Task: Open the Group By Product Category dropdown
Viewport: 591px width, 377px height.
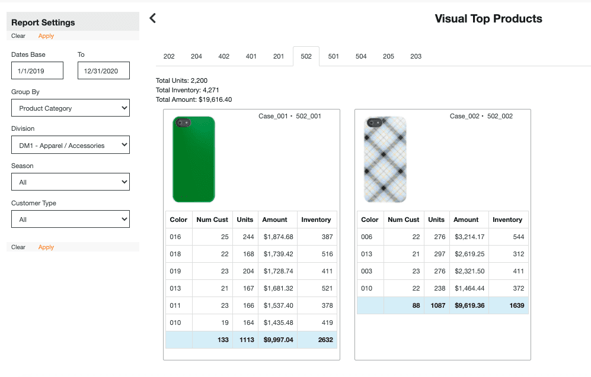Action: click(70, 108)
